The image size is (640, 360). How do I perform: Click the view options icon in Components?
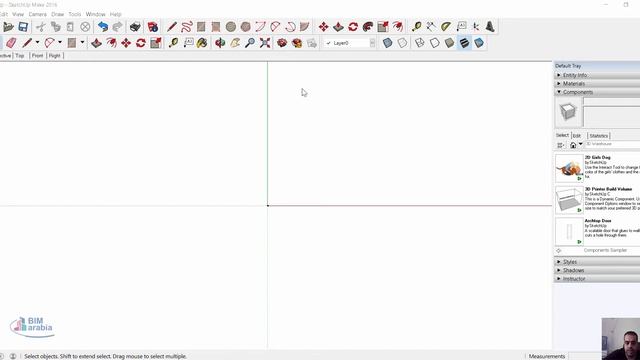pyautogui.click(x=561, y=145)
